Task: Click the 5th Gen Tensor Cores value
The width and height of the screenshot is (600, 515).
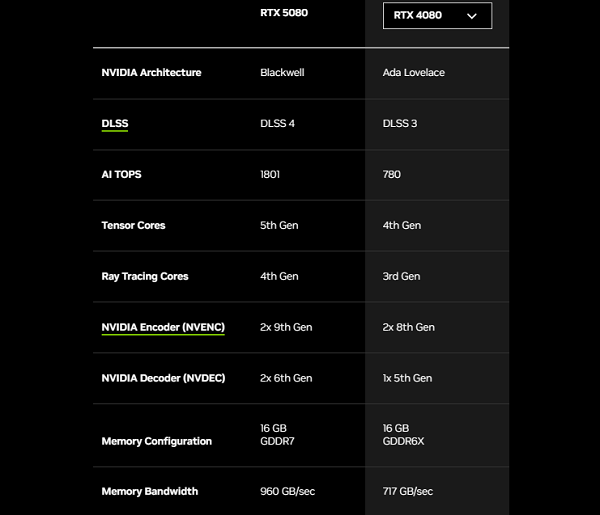Action: pos(279,225)
